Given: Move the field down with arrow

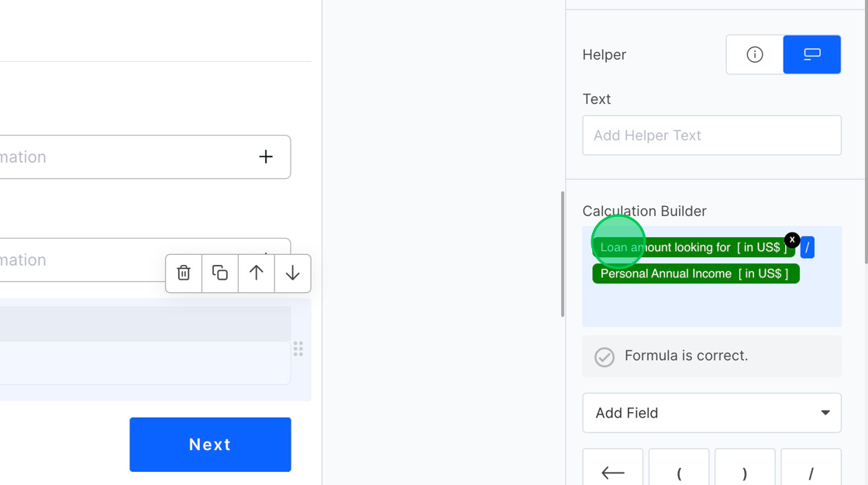Looking at the screenshot, I should (x=292, y=273).
